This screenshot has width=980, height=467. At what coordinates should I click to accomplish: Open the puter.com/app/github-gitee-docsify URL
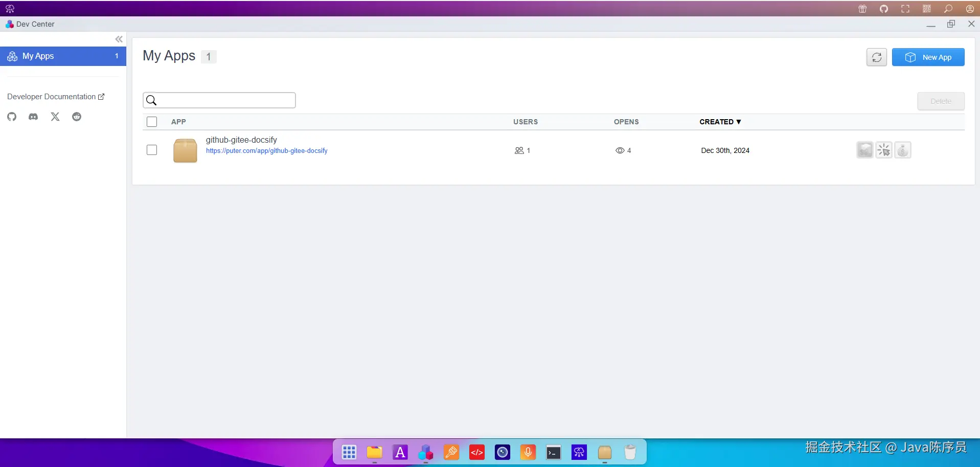[x=267, y=151]
